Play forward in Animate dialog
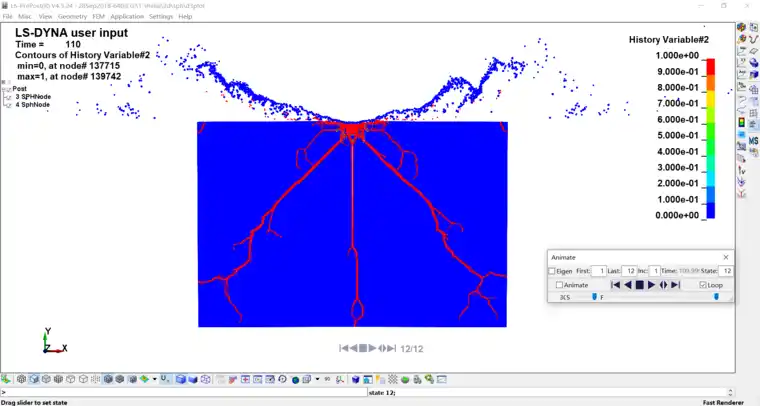 [x=651, y=285]
